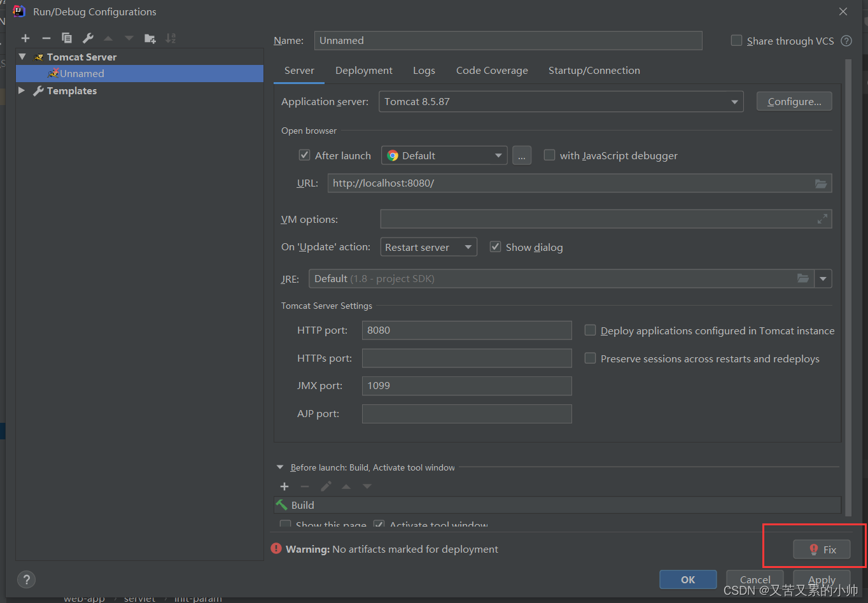This screenshot has height=603, width=868.
Task: Browse URL with folder icon
Action: (x=821, y=183)
